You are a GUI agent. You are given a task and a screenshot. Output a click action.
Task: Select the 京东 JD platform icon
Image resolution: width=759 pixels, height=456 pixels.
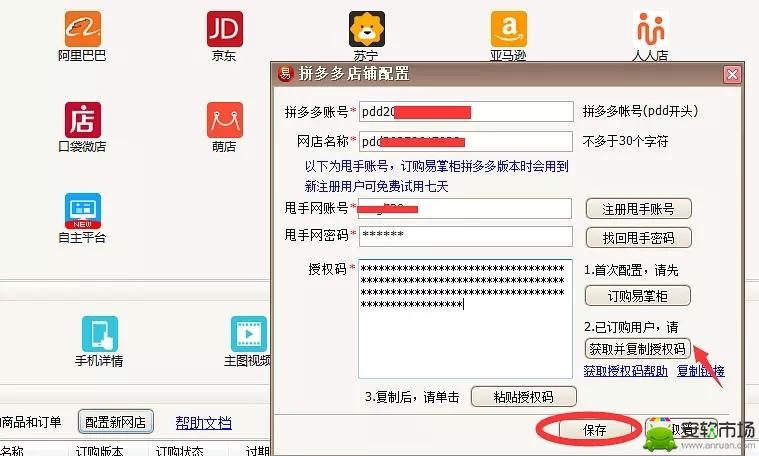coord(225,30)
